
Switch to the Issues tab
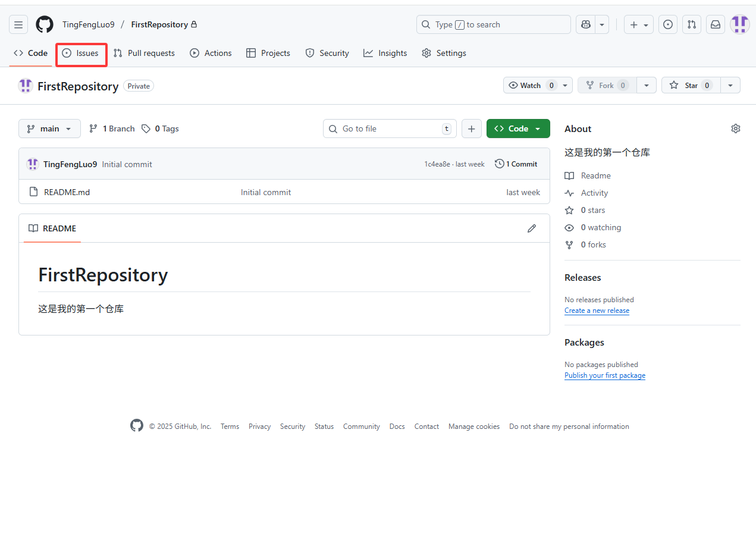[x=81, y=53]
